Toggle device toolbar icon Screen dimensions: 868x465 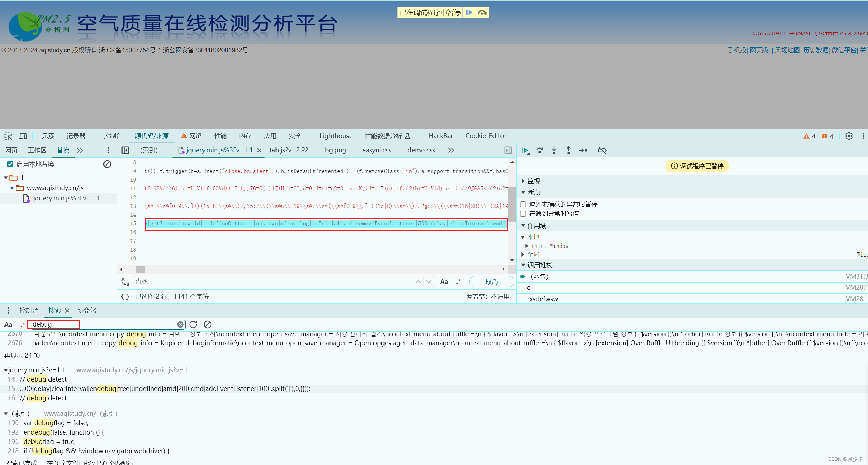pyautogui.click(x=23, y=136)
